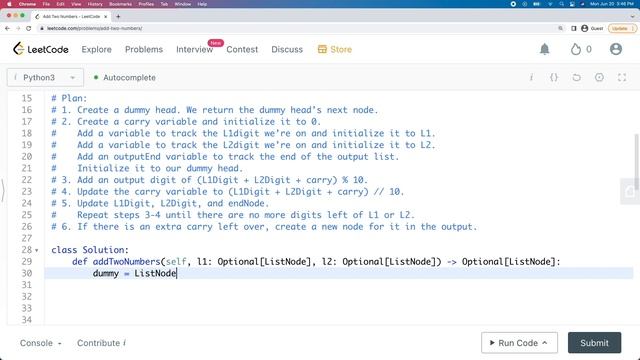640x360 pixels.
Task: Open the Bookmarks menu
Action: (x=120, y=4)
